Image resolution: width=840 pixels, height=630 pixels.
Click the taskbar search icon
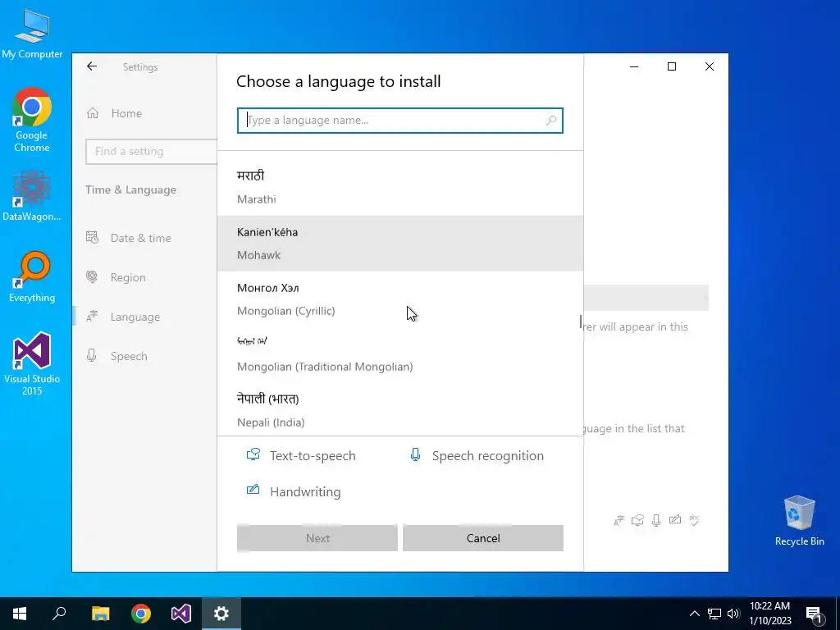[59, 614]
